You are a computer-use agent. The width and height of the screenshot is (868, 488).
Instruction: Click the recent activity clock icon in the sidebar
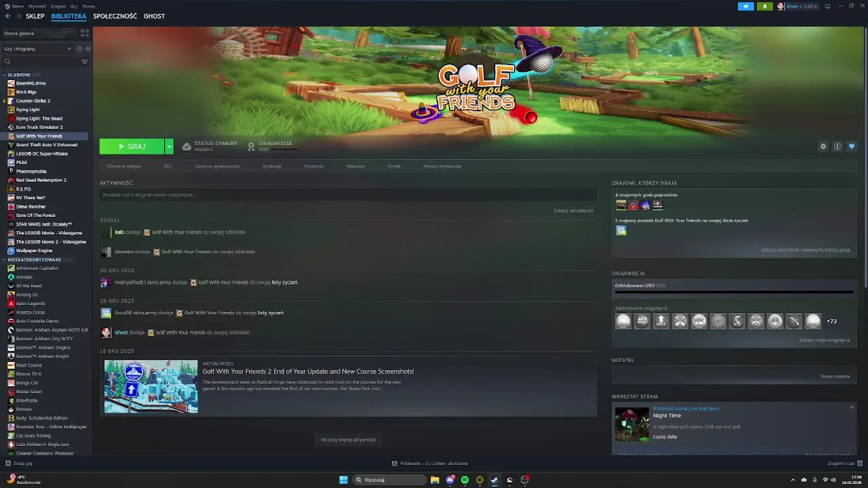79,49
